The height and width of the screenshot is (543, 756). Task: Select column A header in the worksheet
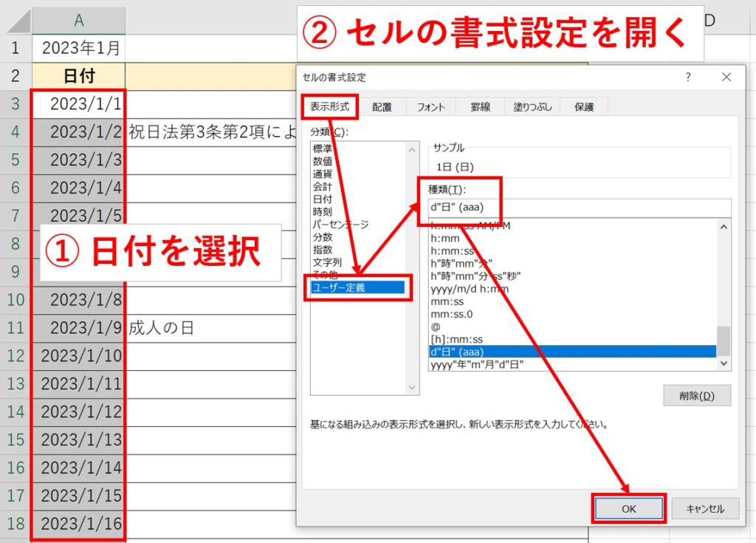tap(78, 19)
